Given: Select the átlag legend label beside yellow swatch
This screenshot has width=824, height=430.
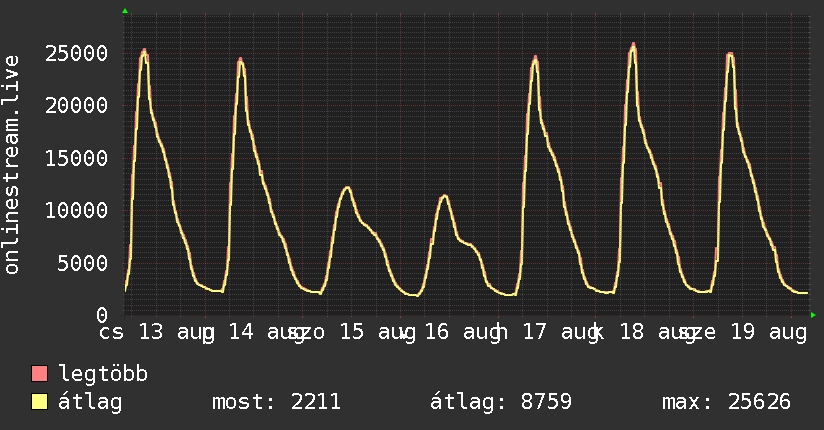Looking at the screenshot, I should click(x=90, y=402).
